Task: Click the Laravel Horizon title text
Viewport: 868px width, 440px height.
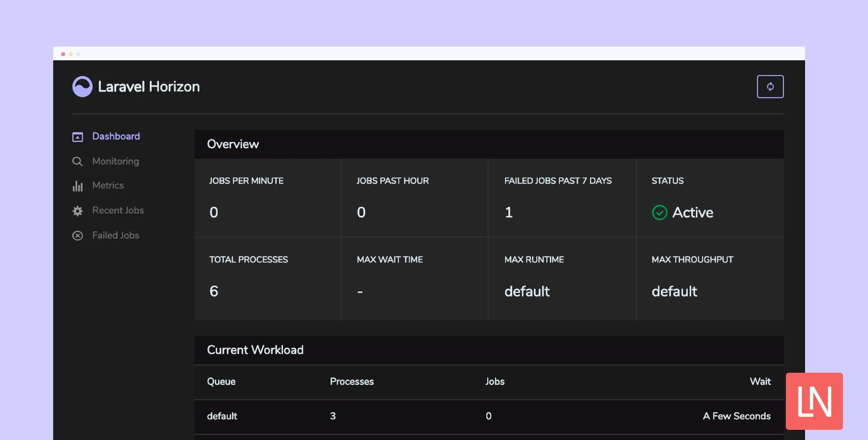Action: (x=149, y=86)
